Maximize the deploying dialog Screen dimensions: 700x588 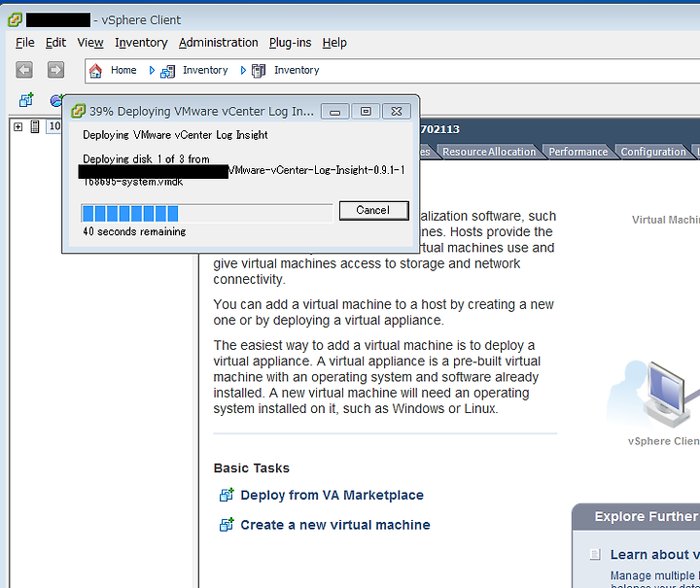click(x=366, y=112)
